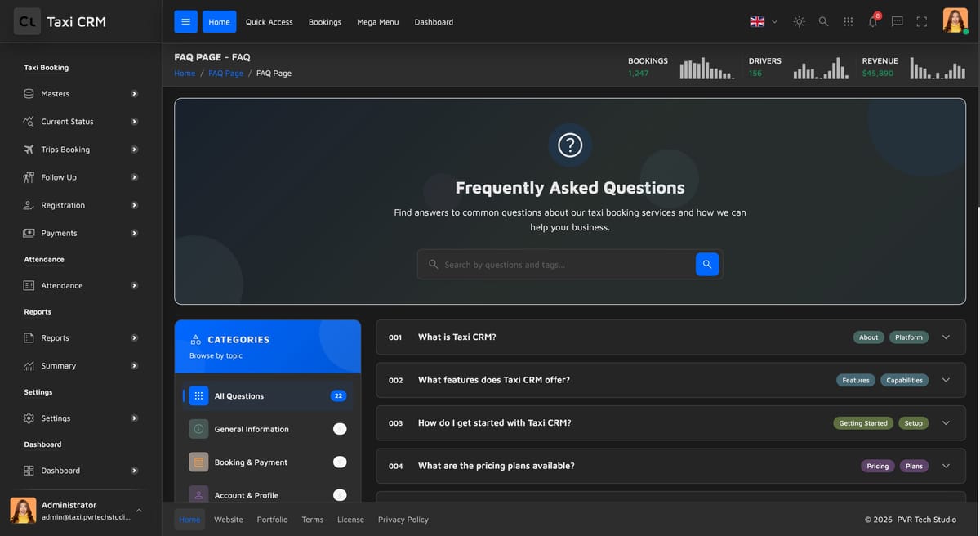The image size is (980, 536).
Task: Toggle light/dark theme sun icon
Action: 799,22
